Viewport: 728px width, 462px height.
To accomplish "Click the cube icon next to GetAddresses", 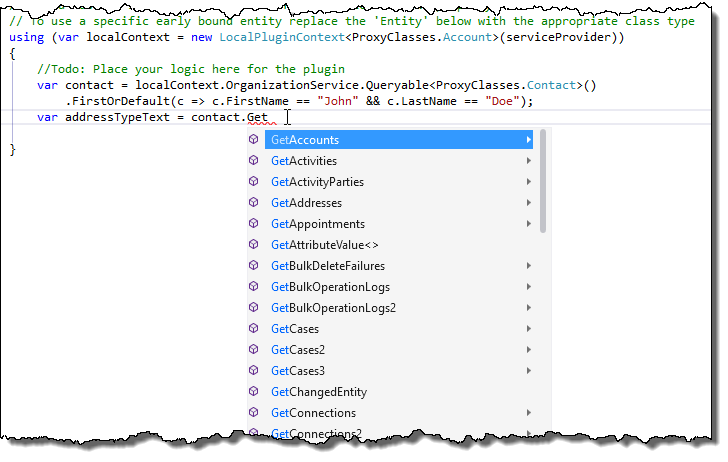I will coord(254,202).
